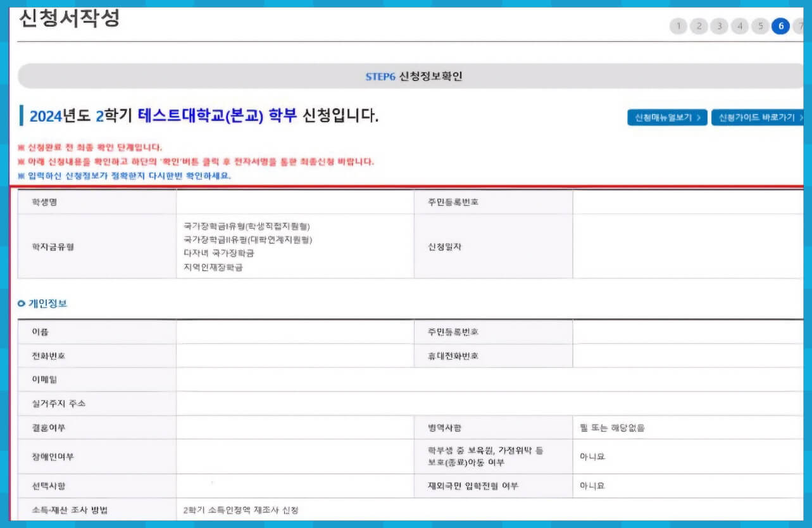Select step 1 in the progress indicator
Image resolution: width=812 pixels, height=528 pixels.
[678, 26]
